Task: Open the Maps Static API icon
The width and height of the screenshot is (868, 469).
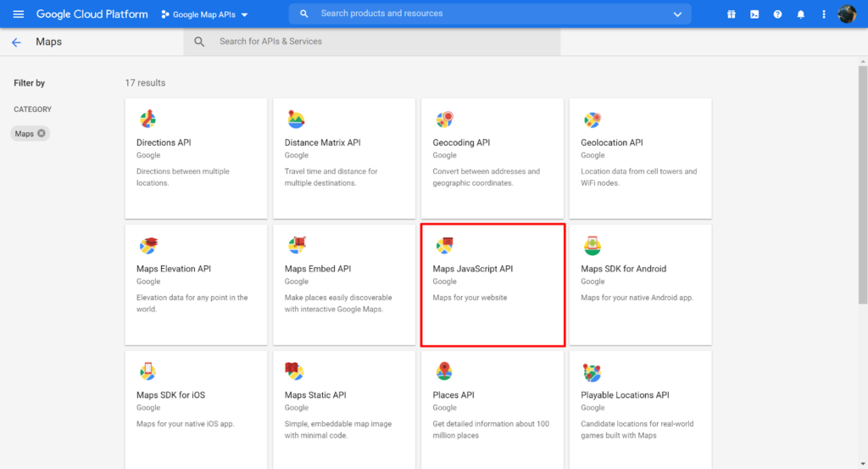Action: point(294,371)
